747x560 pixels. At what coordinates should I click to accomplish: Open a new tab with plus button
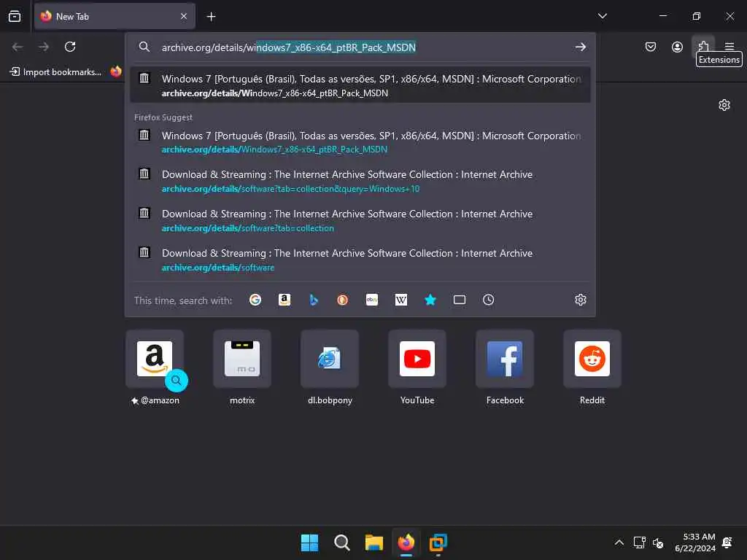coord(211,17)
